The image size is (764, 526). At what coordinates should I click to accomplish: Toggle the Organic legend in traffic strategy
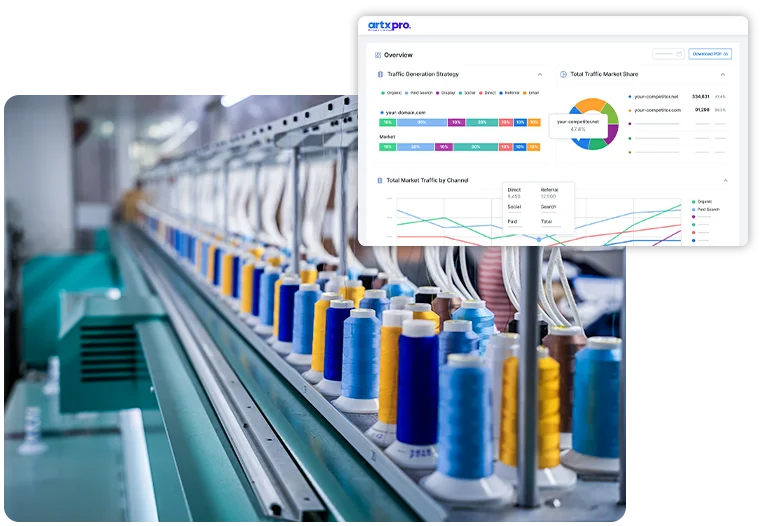(x=391, y=92)
